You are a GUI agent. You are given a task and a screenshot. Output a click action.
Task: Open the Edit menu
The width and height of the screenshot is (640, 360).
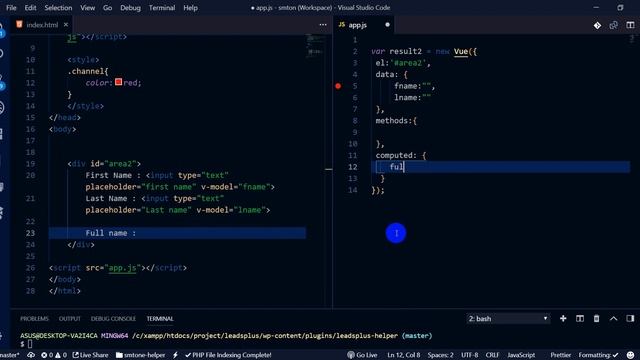30,8
